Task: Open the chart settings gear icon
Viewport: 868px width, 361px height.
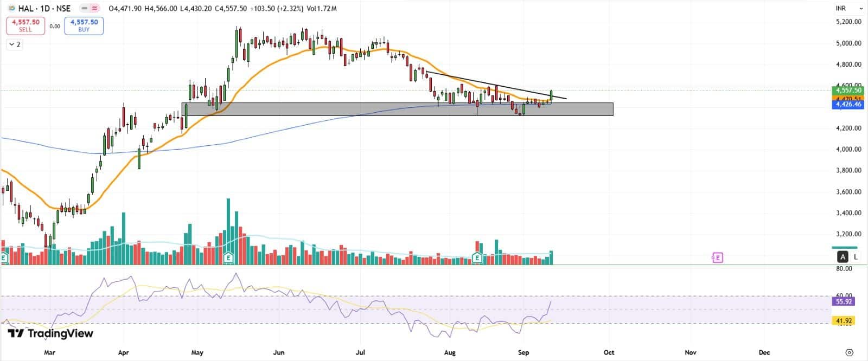Action: pos(850,352)
